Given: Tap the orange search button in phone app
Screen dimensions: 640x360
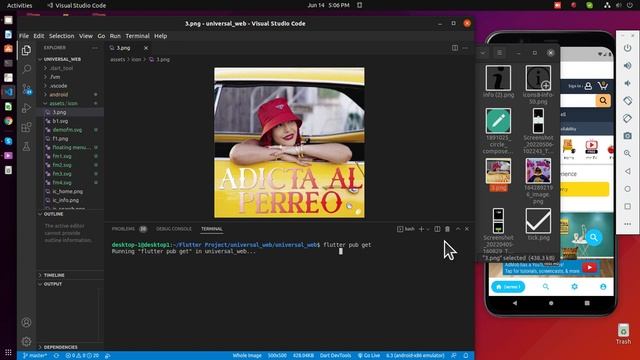Looking at the screenshot, I should coord(603,100).
